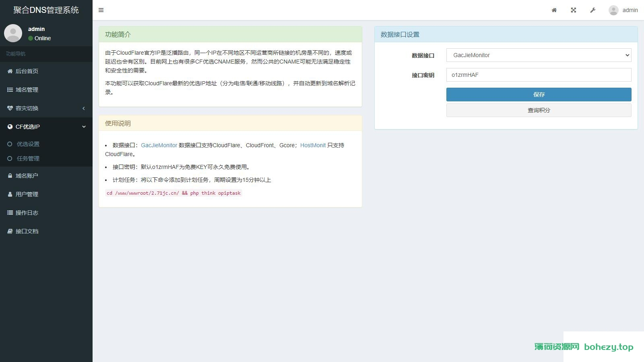The image size is (644, 362).
Task: Go to 域名管理 page
Action: 46,90
